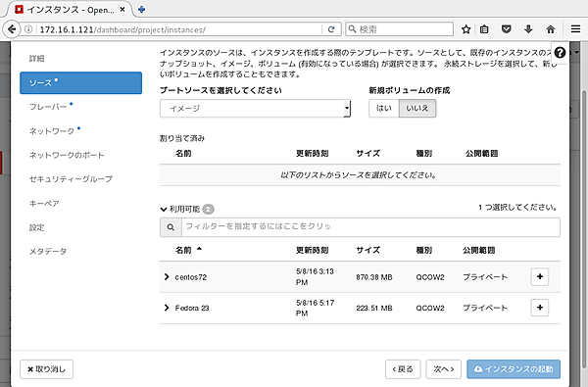Click サイズ header in available table

tap(367, 250)
